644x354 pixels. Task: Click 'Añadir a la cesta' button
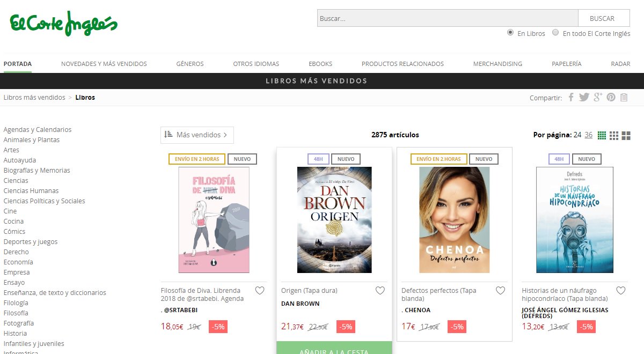[x=334, y=348]
